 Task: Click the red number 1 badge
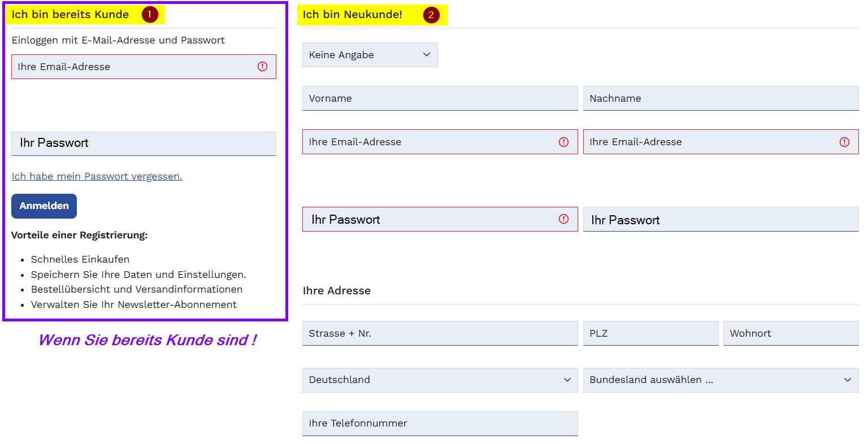click(150, 15)
